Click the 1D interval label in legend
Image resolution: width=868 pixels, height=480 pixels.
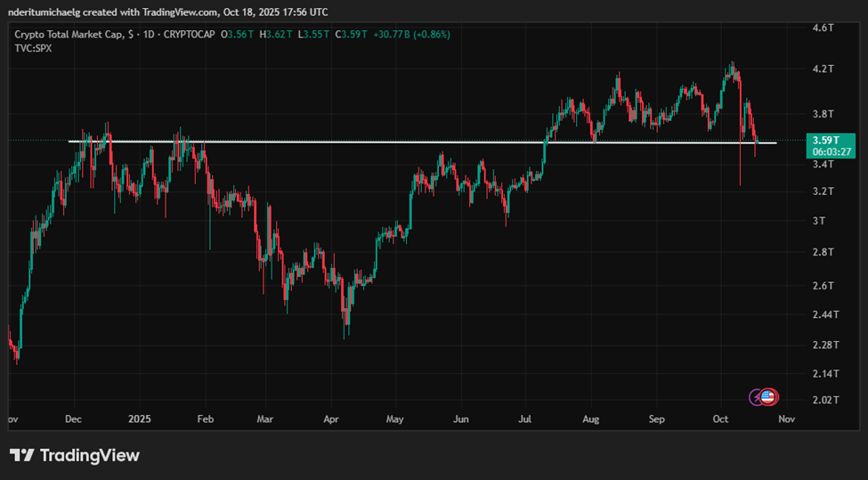click(150, 35)
